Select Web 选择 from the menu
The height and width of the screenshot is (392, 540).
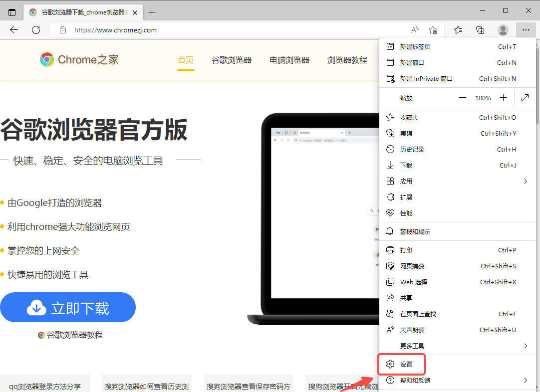(457, 282)
